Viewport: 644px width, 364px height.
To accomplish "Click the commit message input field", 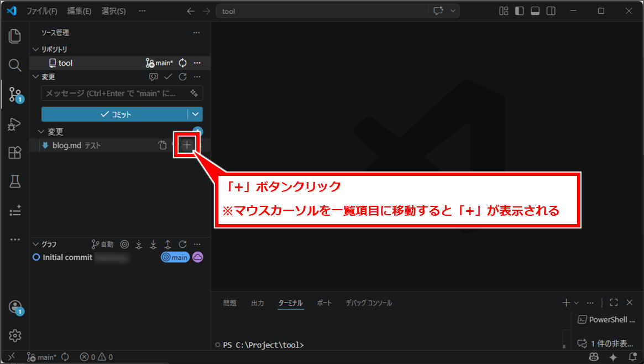I will click(x=116, y=93).
